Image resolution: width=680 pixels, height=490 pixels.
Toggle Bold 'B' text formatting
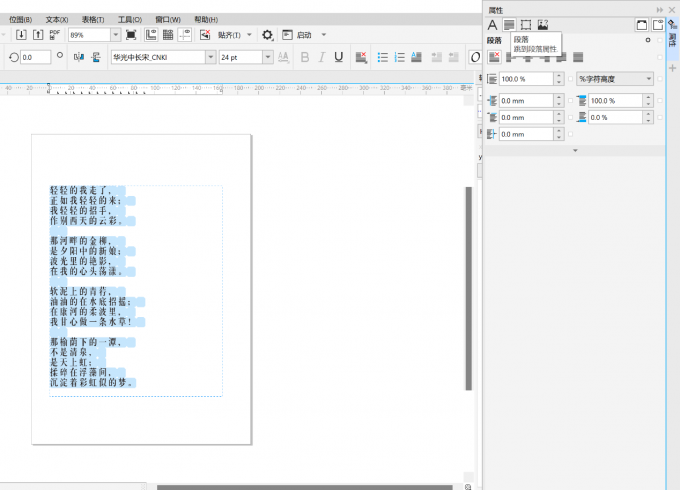[x=303, y=57]
